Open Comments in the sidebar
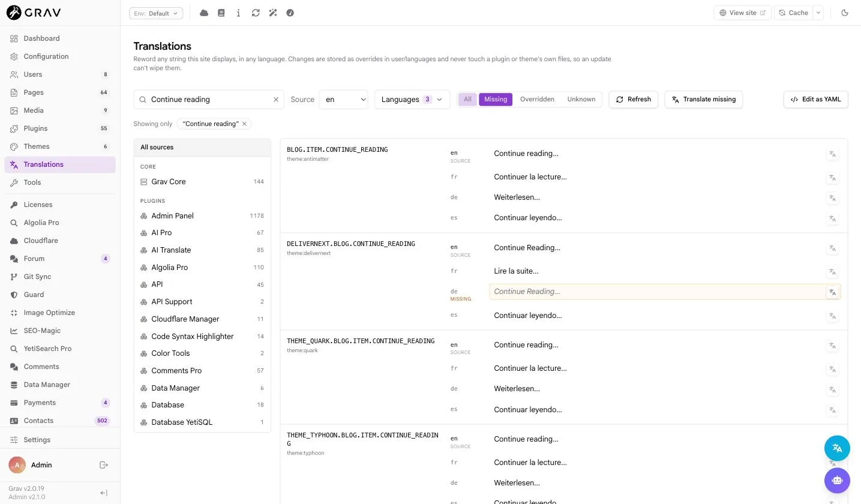The image size is (861, 504). pos(60,367)
